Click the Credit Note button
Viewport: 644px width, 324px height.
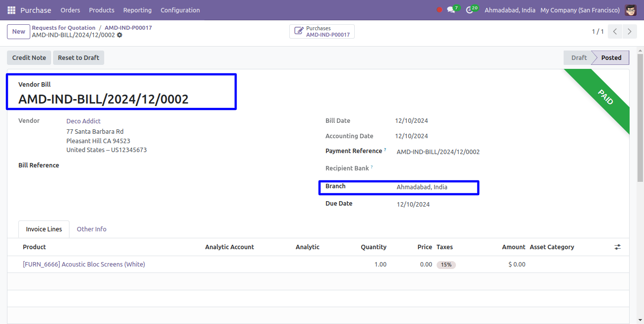point(29,57)
